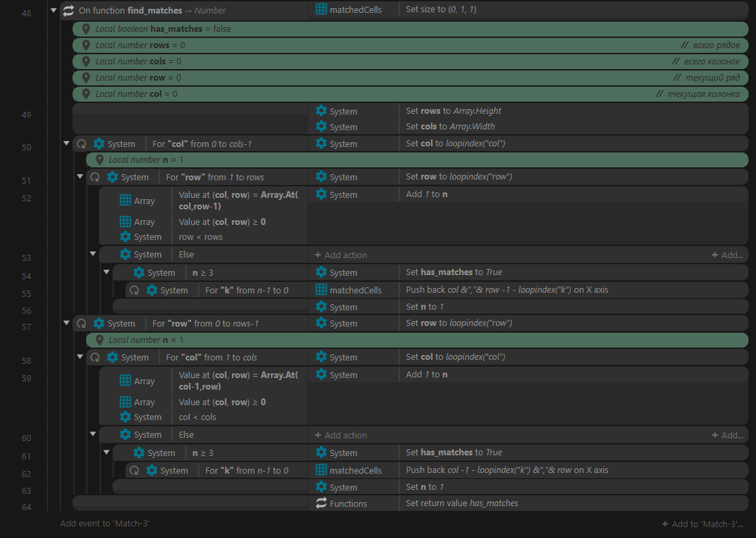Viewport: 756px width, 538px height.
Task: Click the pin icon of 'Local number cols'
Action: [86, 62]
